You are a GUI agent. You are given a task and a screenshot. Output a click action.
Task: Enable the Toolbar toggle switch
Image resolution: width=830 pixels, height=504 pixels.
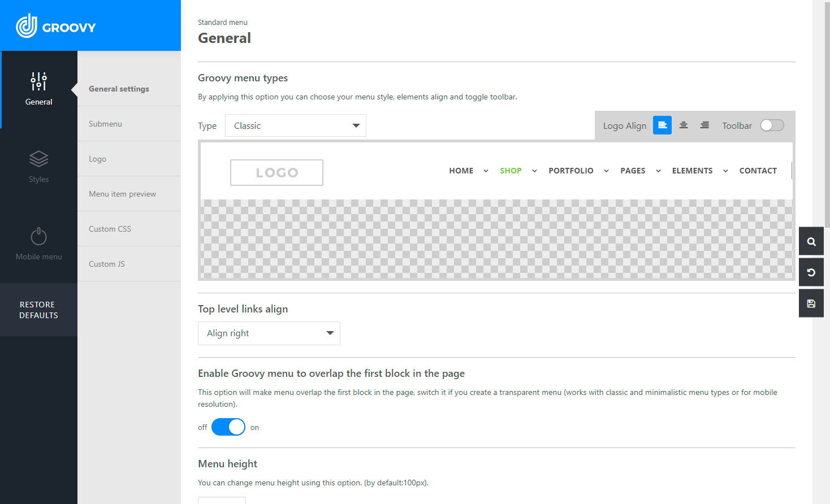point(772,125)
